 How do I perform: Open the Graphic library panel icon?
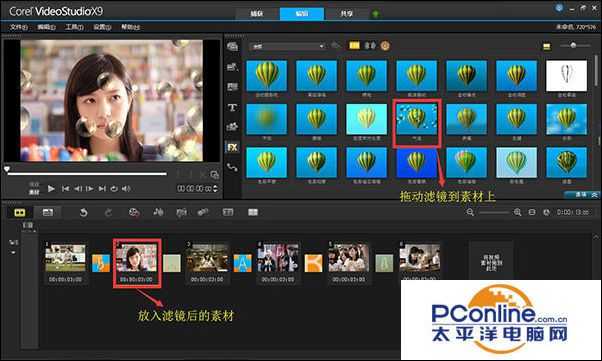(232, 126)
